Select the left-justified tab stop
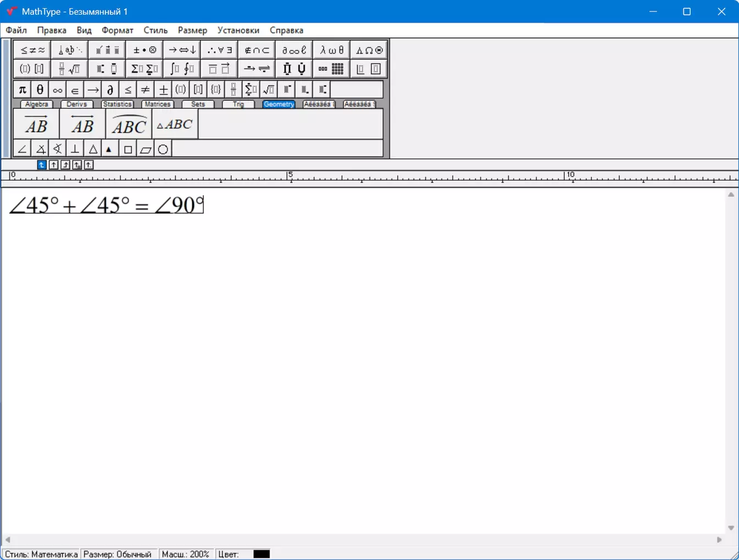739x560 pixels. click(x=42, y=165)
